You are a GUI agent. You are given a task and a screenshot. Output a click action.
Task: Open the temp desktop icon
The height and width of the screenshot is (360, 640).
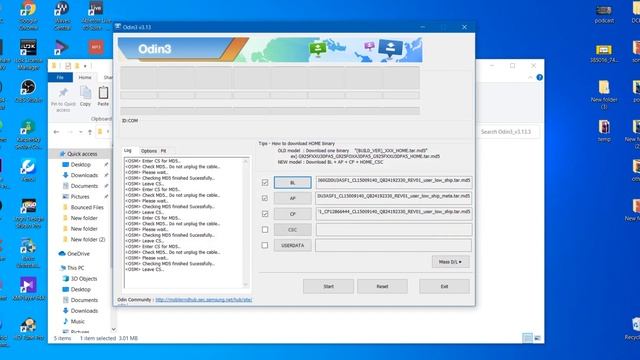(x=604, y=131)
